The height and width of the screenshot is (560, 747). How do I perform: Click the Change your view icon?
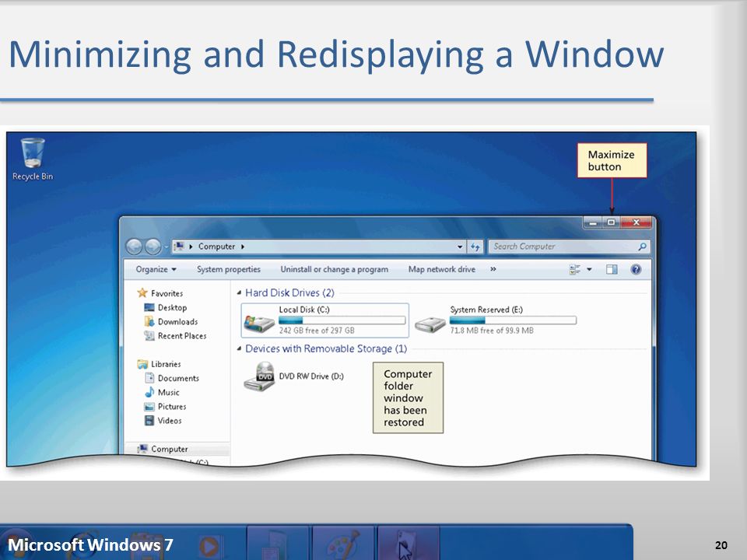pyautogui.click(x=574, y=270)
